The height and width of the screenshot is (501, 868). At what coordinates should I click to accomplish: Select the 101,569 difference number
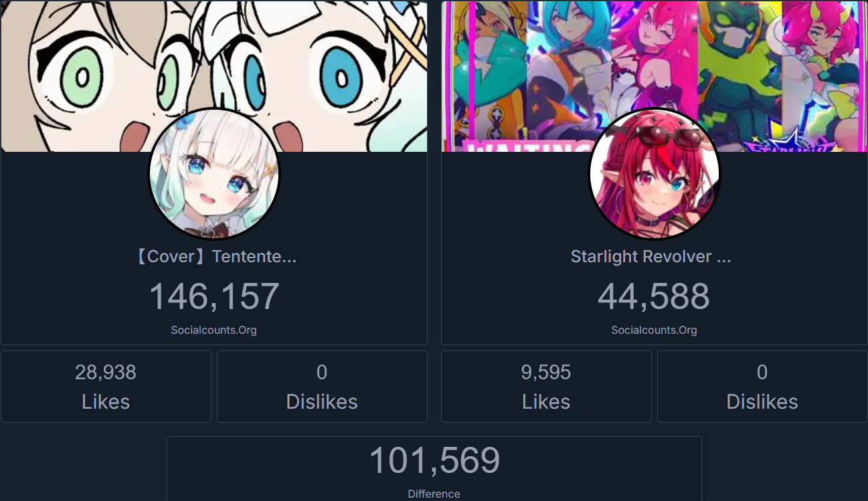coord(434,460)
